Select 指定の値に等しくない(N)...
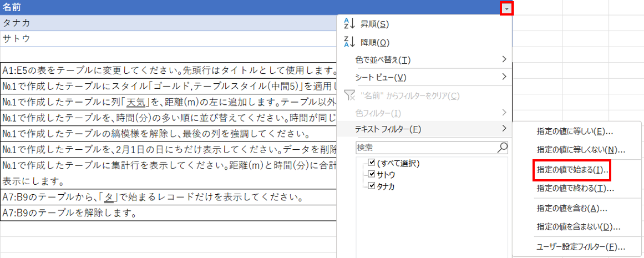644x258 pixels. (x=581, y=150)
